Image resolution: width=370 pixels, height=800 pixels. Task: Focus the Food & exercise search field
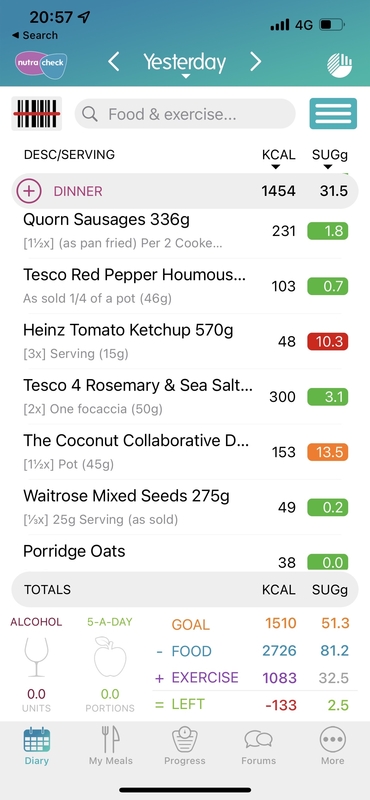click(185, 113)
